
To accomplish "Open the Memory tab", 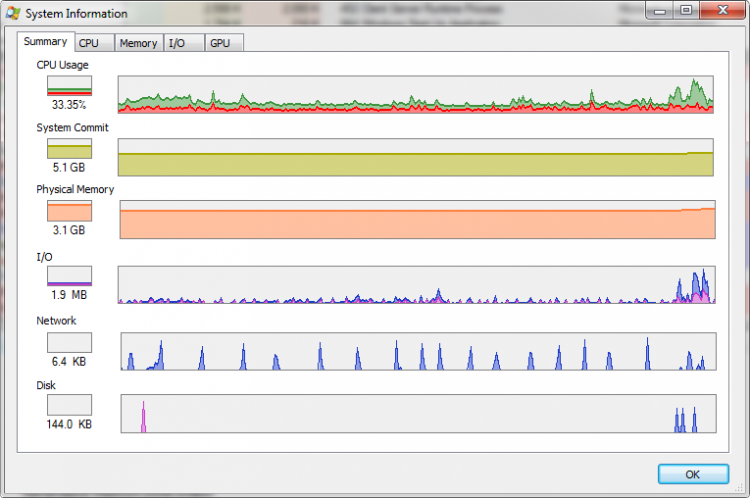I will [139, 43].
